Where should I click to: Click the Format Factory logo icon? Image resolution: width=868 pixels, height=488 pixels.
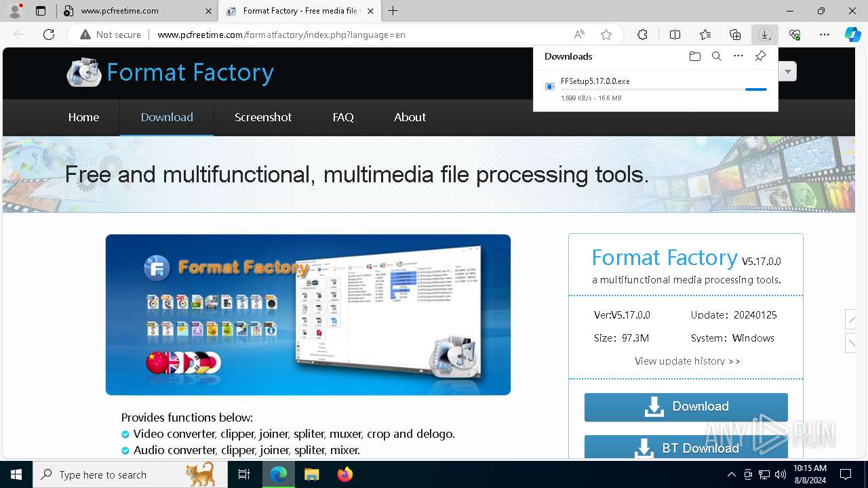(83, 73)
